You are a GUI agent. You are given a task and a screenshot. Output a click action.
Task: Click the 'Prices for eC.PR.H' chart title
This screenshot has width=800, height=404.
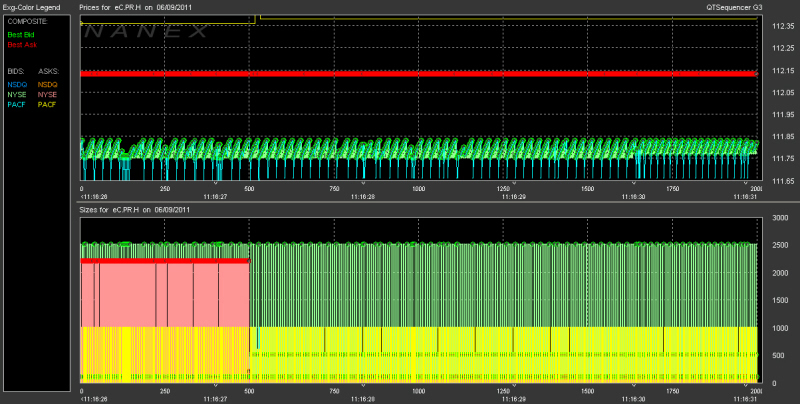click(x=135, y=7)
